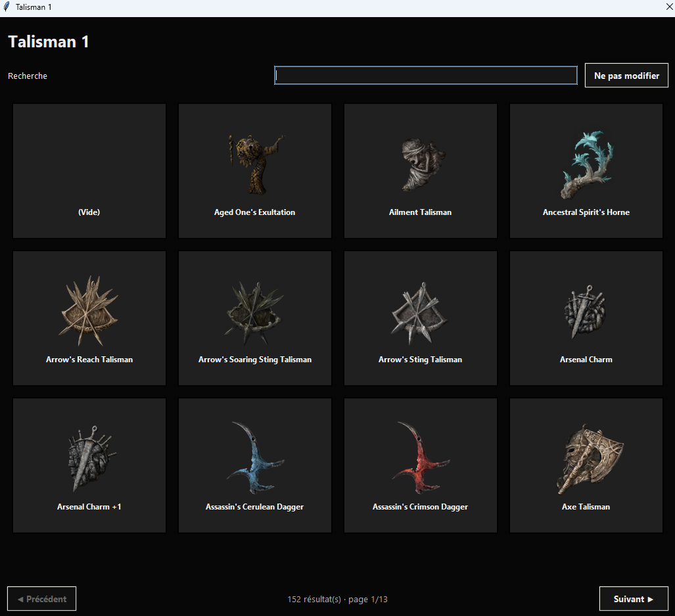Go to next page with Suivant
Viewport: 675px width, 616px height.
click(x=634, y=599)
